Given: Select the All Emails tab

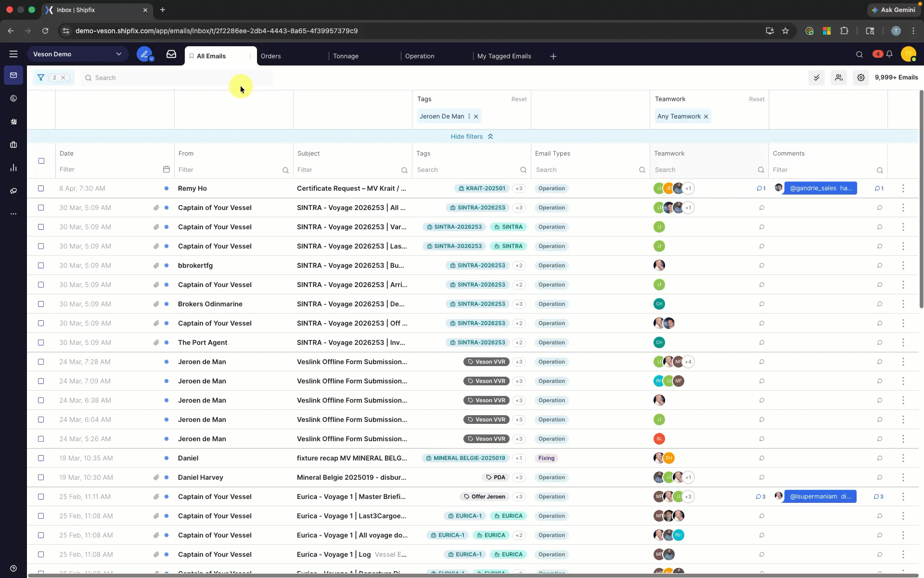Looking at the screenshot, I should pos(211,56).
